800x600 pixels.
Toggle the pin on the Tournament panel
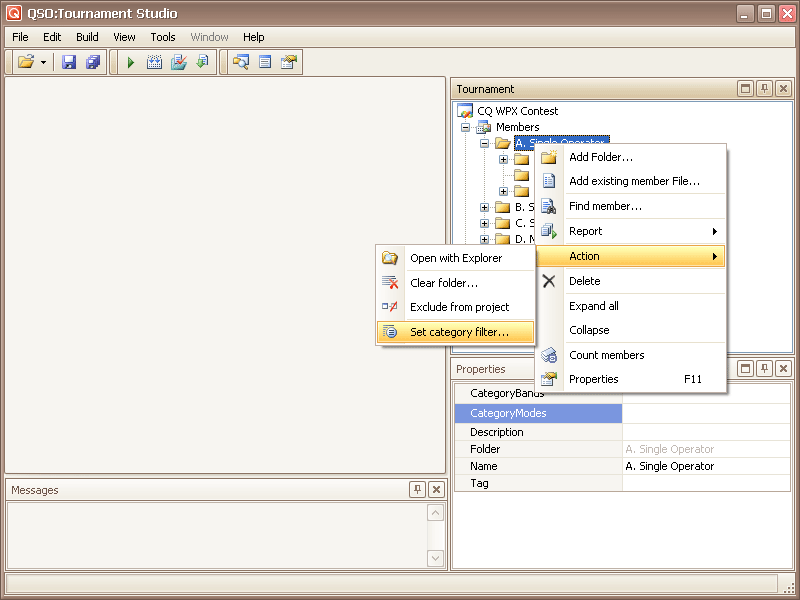point(764,89)
